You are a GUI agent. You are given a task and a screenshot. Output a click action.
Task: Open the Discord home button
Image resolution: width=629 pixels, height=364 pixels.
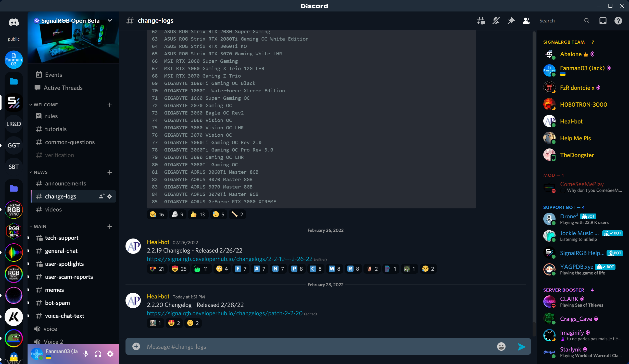13,22
